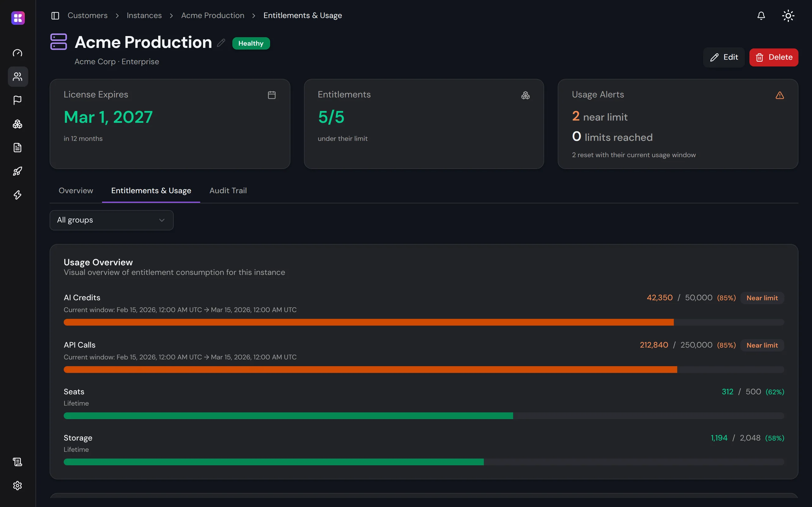Select the flag icon in sidebar

[x=17, y=100]
